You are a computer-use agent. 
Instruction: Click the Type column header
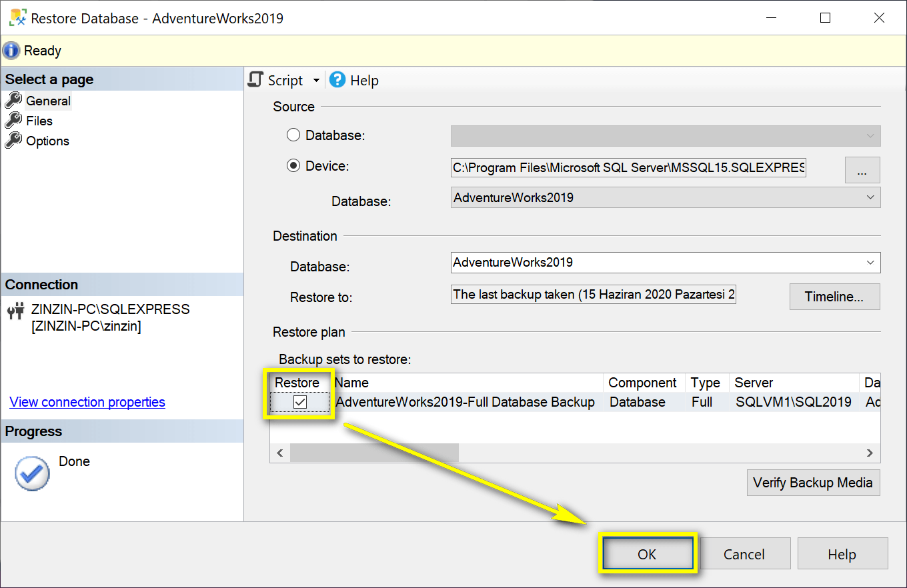(x=707, y=383)
